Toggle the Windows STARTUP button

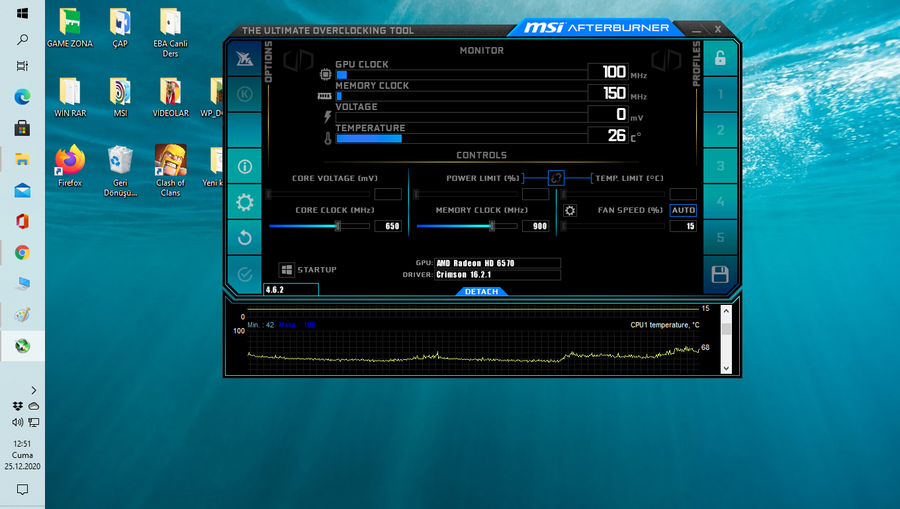[286, 270]
